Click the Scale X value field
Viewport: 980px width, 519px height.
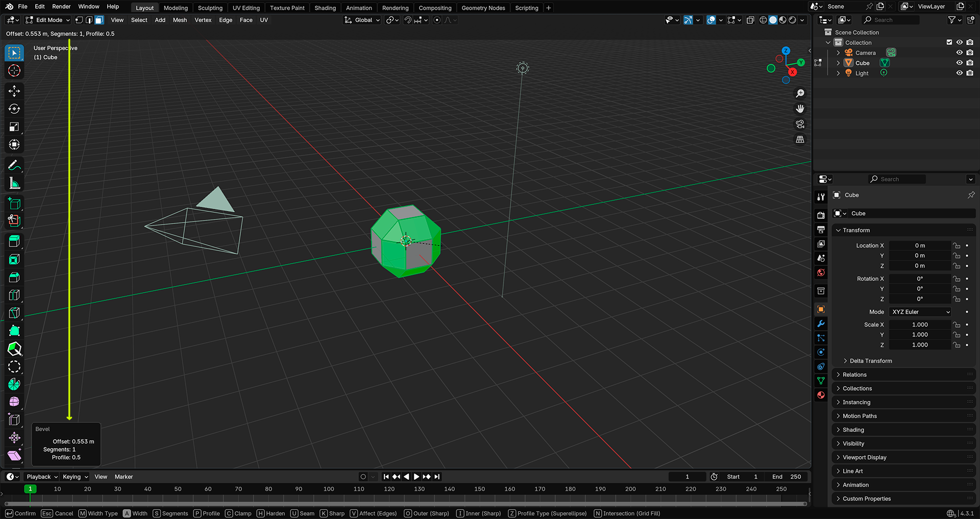(920, 325)
